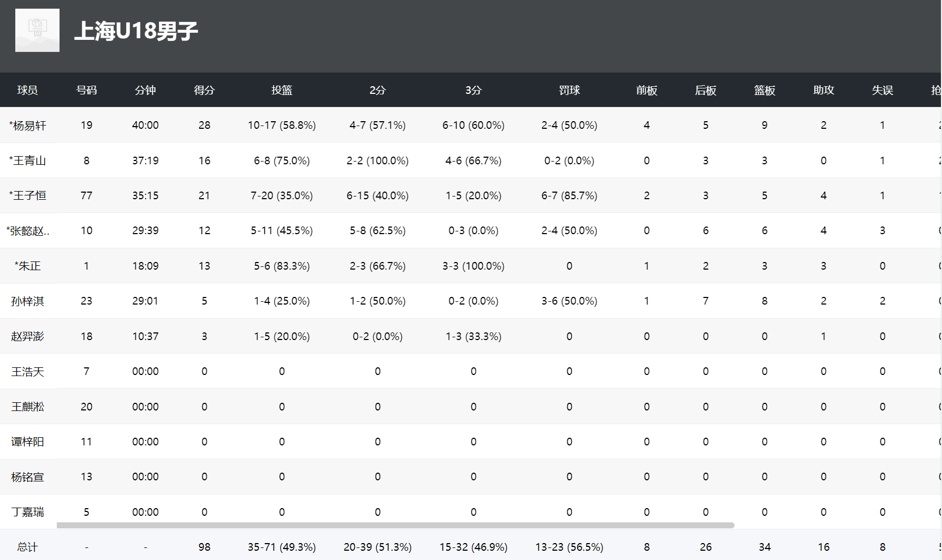Select the 篮板 column header
The width and height of the screenshot is (942, 560).
(765, 90)
